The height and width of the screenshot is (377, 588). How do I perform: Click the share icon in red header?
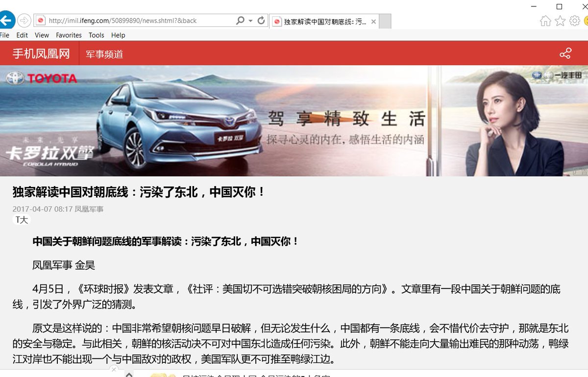tap(565, 53)
